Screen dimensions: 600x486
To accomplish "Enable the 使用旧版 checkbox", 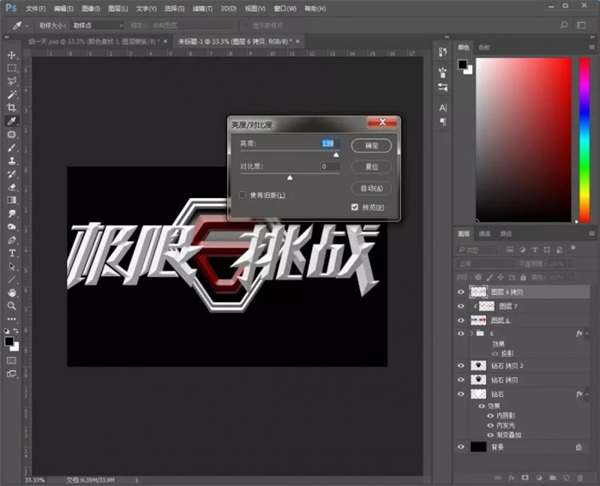I will (243, 195).
